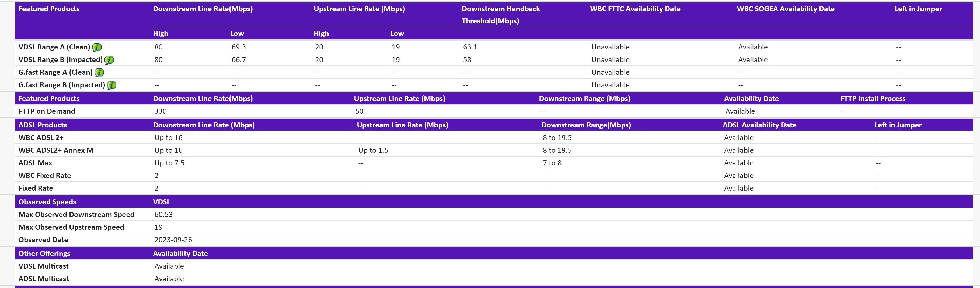
Task: Click Available next to VDSL Multicast
Action: pos(169,266)
